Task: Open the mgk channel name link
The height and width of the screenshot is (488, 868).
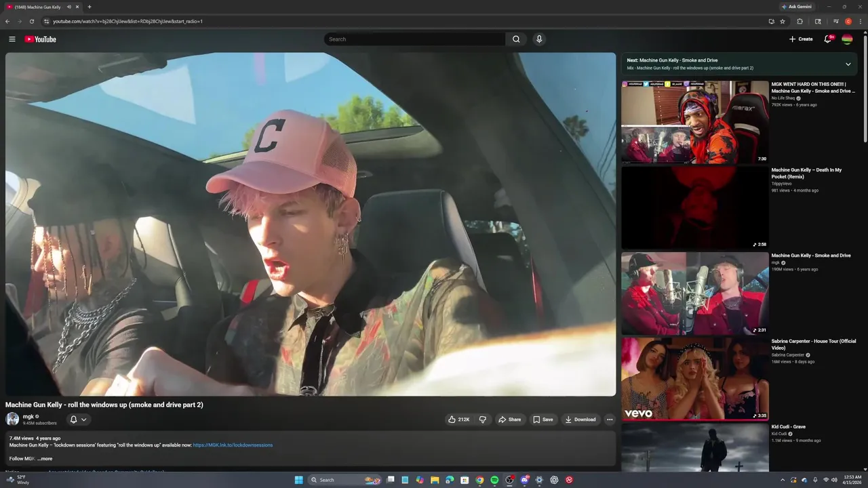Action: point(28,416)
